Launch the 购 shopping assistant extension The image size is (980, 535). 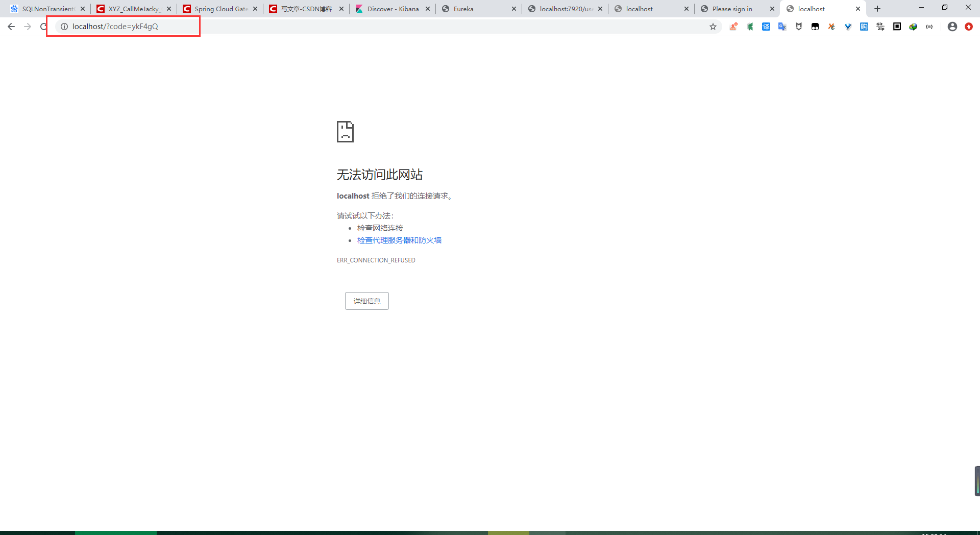coord(864,27)
